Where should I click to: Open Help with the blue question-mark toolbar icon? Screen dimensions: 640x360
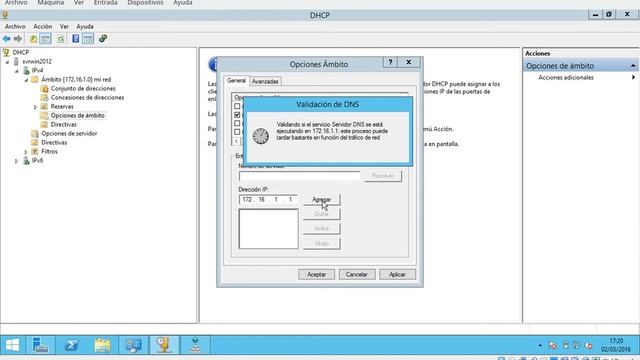(76, 39)
